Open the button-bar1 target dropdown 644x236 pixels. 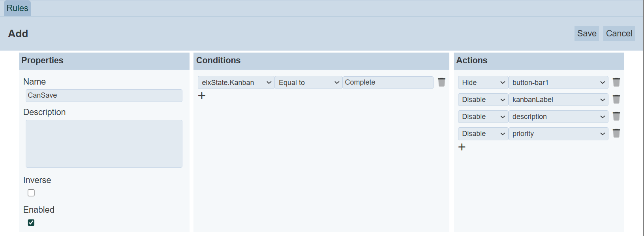coord(558,83)
